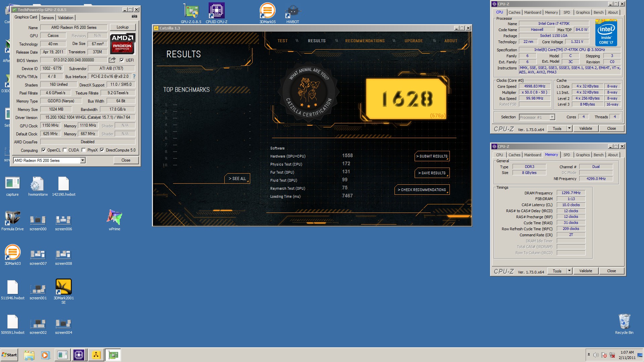
Task: Open the 3DMark03 desktop shortcut
Action: coord(12,255)
